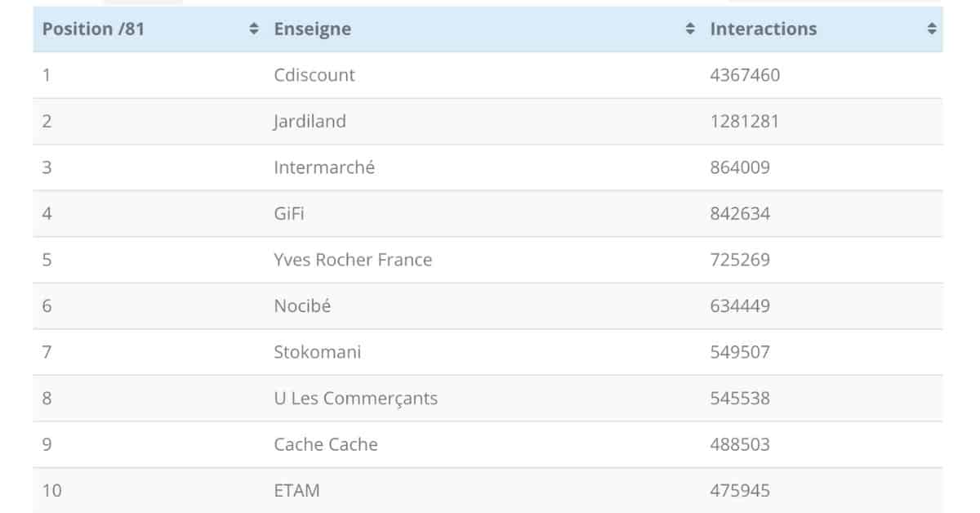
Task: Click the ETAM brand cell
Action: [x=297, y=491]
